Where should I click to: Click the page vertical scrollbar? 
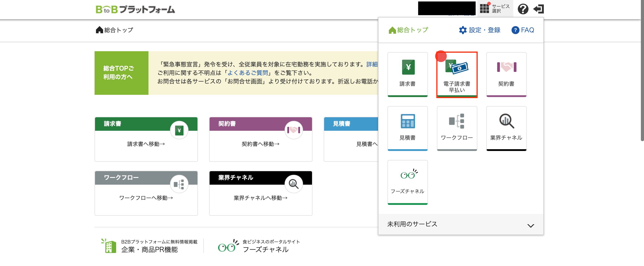642,71
